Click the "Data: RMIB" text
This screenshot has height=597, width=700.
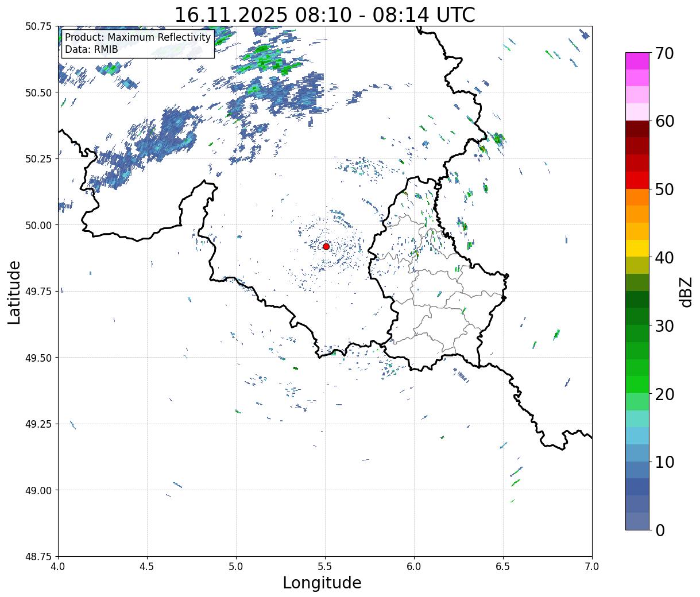(91, 49)
